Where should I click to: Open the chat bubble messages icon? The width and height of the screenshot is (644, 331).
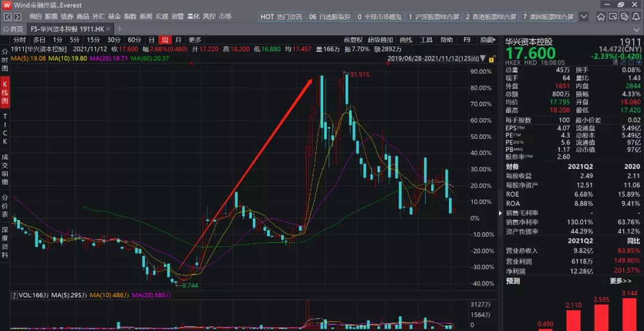[x=624, y=17]
